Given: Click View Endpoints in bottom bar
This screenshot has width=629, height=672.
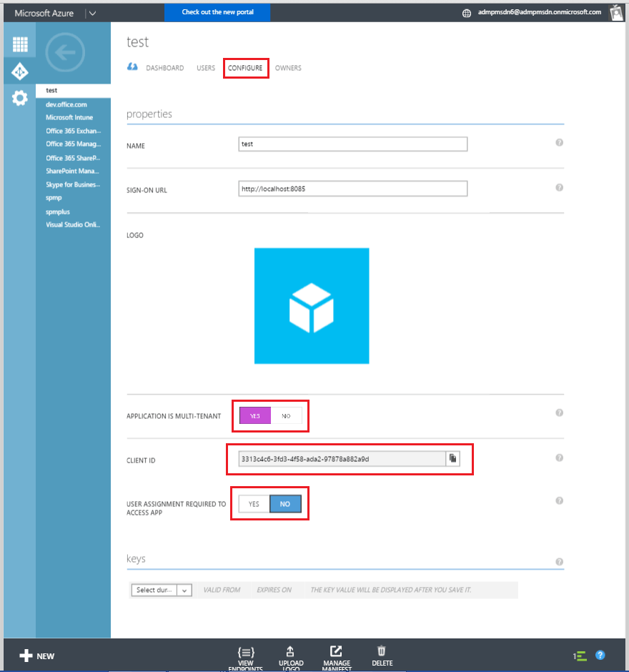Looking at the screenshot, I should coord(245,658).
